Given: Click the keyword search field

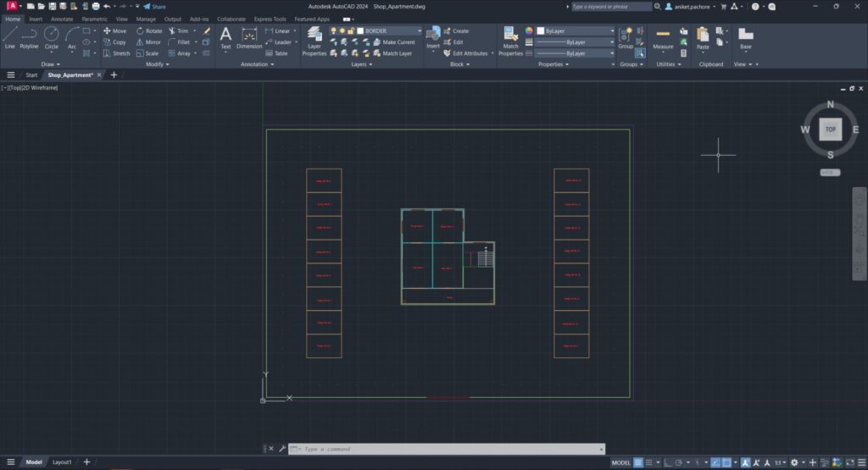Looking at the screenshot, I should click(610, 7).
